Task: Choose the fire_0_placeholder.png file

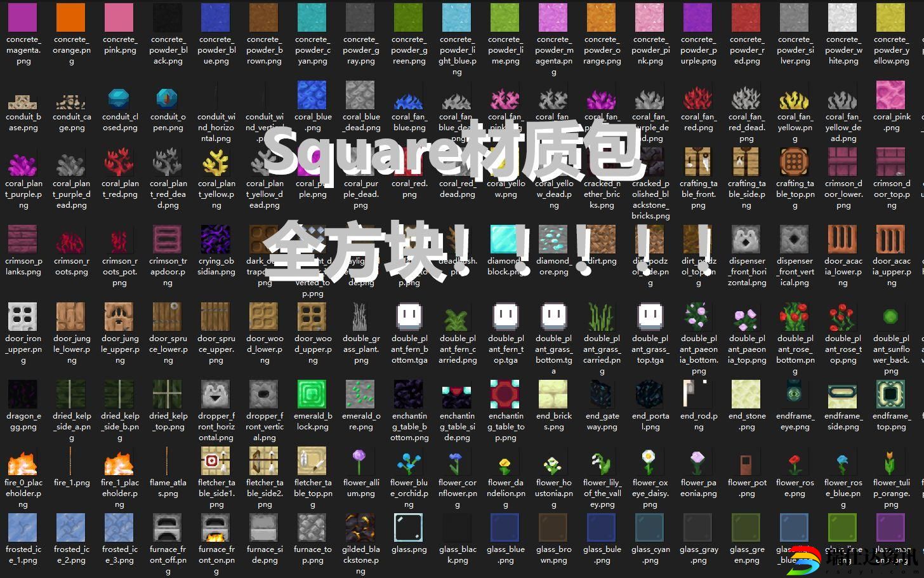Action: (23, 461)
